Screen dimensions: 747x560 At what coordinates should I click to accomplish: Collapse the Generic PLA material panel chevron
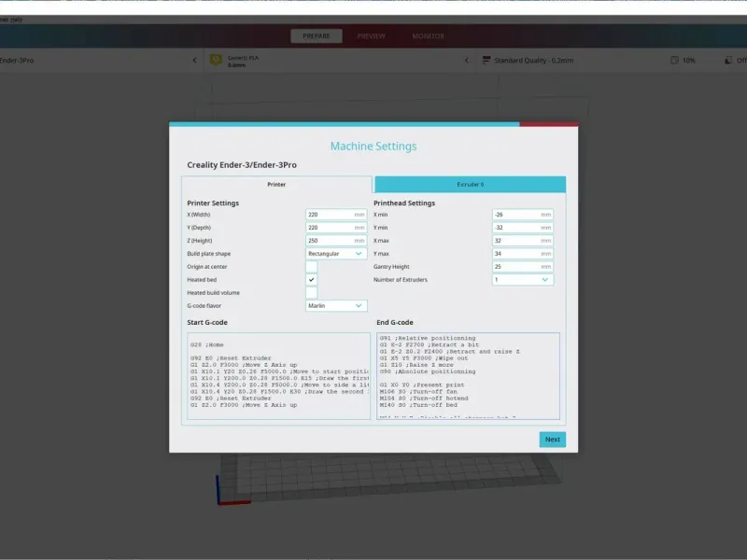tap(467, 60)
